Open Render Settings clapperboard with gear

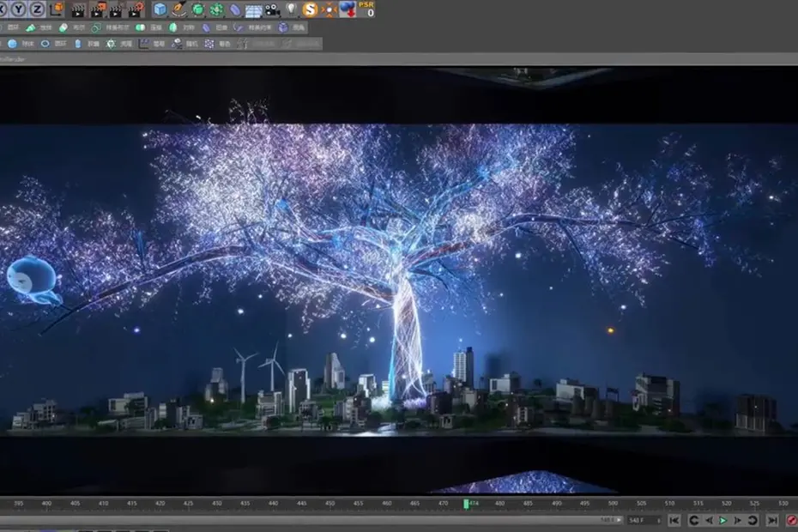click(136, 9)
